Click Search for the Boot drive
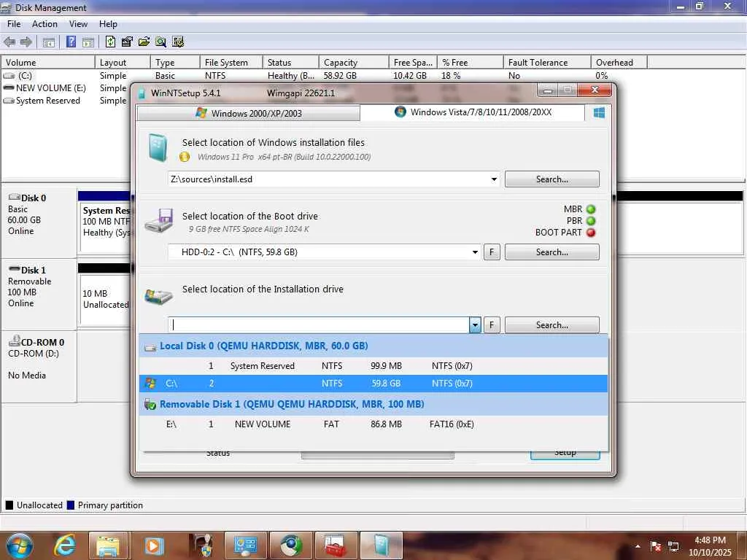Viewport: 747px width, 560px height. (552, 252)
